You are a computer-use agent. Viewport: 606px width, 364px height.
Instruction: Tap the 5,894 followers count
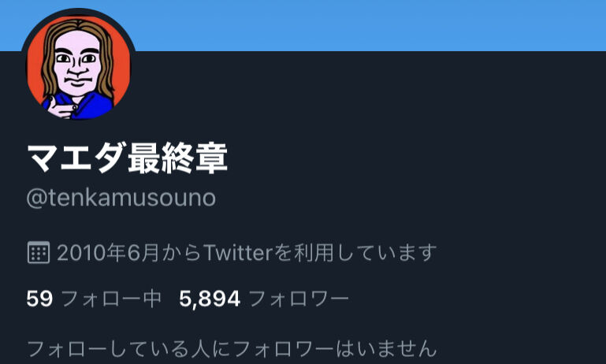click(210, 299)
